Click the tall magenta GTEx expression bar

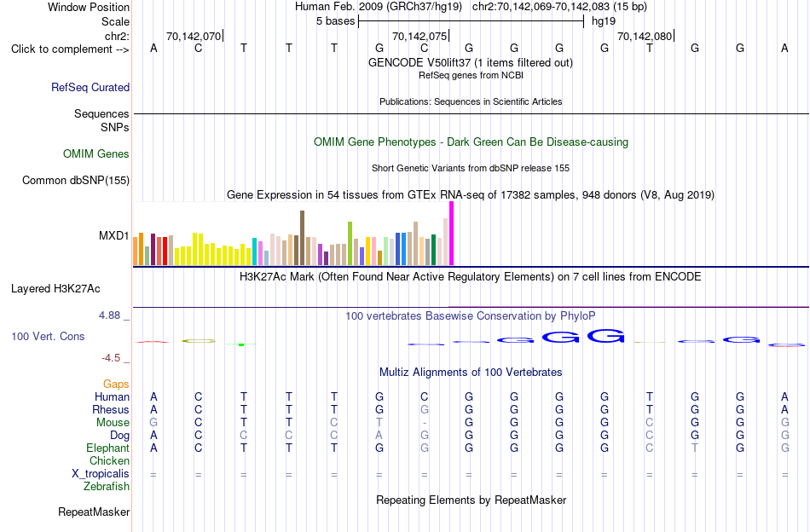(452, 234)
